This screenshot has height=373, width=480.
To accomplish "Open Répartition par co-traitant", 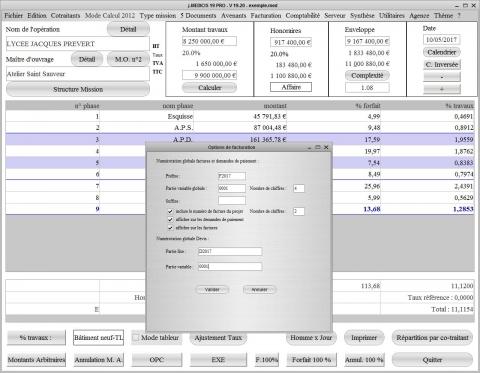I will 432,338.
